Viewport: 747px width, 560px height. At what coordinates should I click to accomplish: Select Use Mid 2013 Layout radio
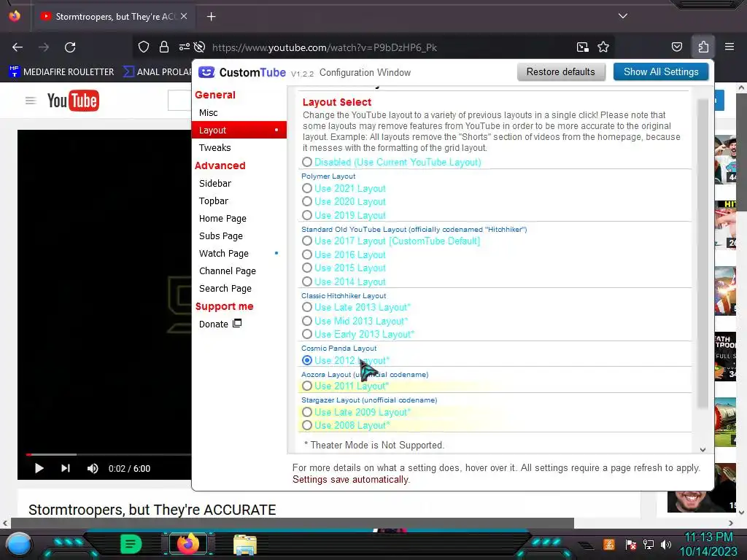pos(307,321)
